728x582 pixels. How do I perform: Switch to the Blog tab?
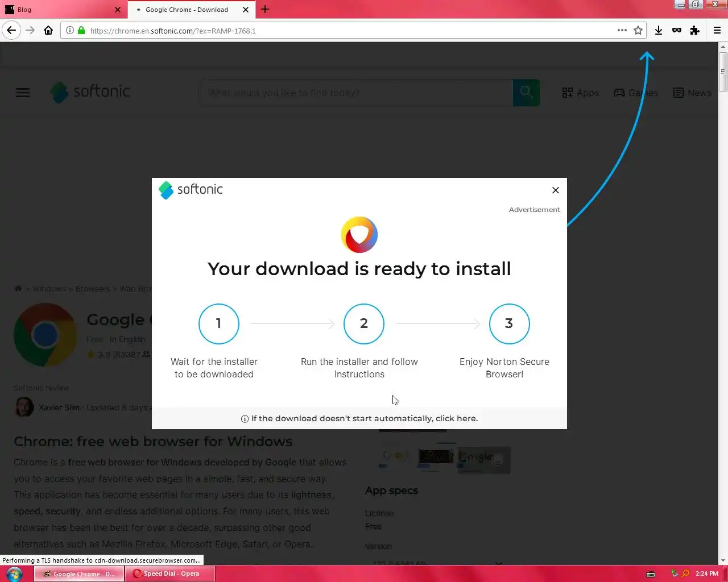click(x=63, y=10)
